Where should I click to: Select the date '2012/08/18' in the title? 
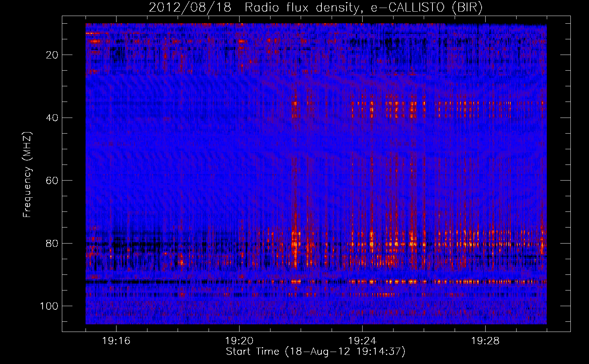190,8
